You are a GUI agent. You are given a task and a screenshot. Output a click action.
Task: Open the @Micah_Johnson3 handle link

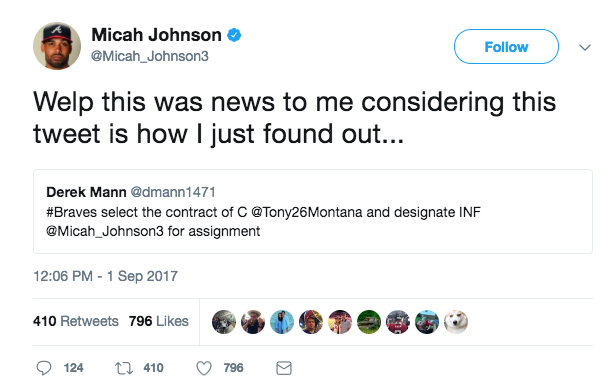150,56
